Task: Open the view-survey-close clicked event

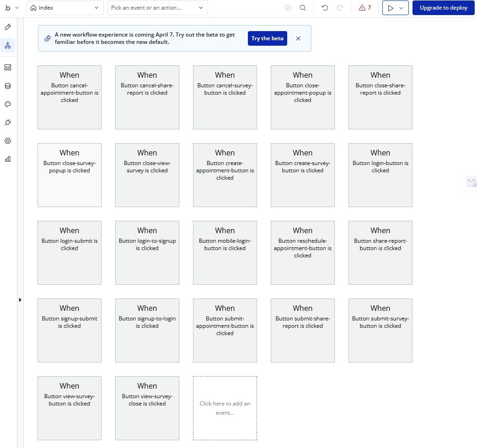Action: (147, 408)
